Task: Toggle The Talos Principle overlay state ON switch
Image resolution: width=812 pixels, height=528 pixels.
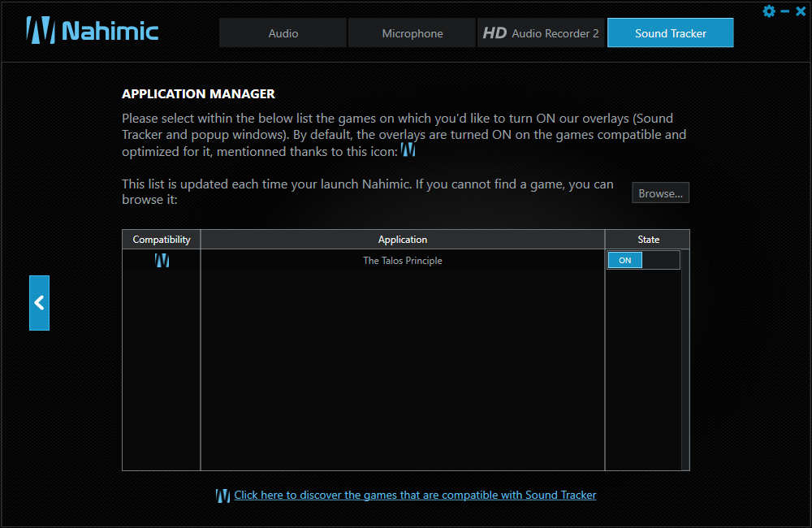Action: point(644,260)
